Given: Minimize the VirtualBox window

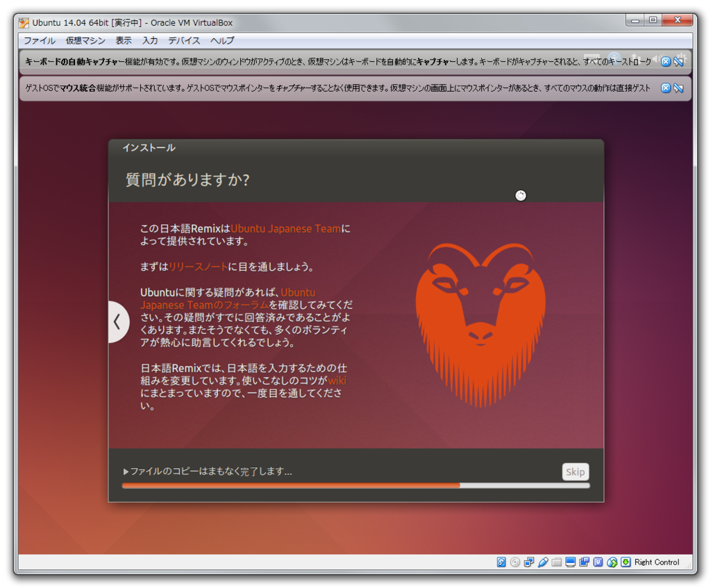Looking at the screenshot, I should pos(635,20).
